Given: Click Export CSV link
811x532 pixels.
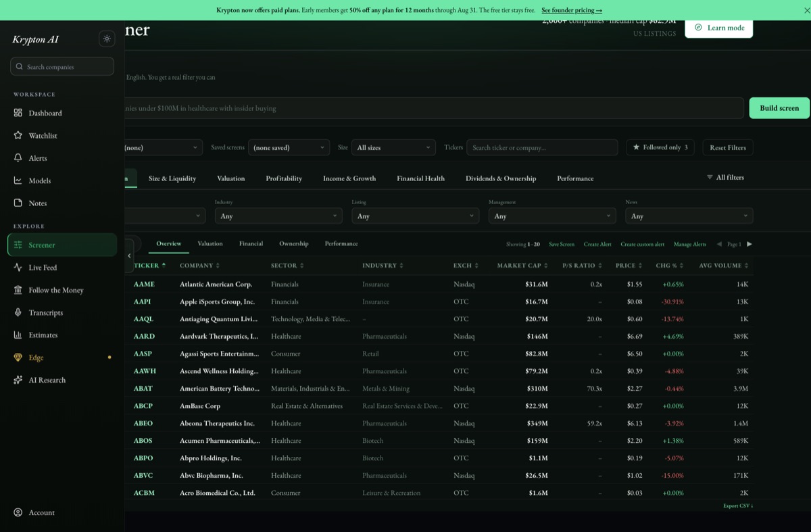Looking at the screenshot, I should (738, 506).
